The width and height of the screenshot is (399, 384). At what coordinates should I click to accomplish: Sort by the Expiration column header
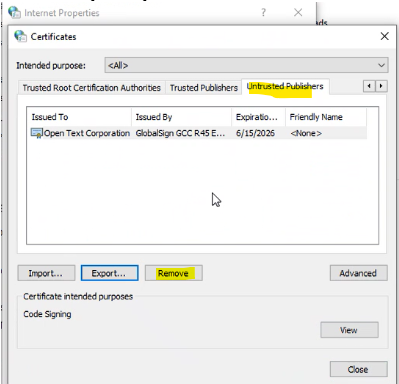pos(258,117)
